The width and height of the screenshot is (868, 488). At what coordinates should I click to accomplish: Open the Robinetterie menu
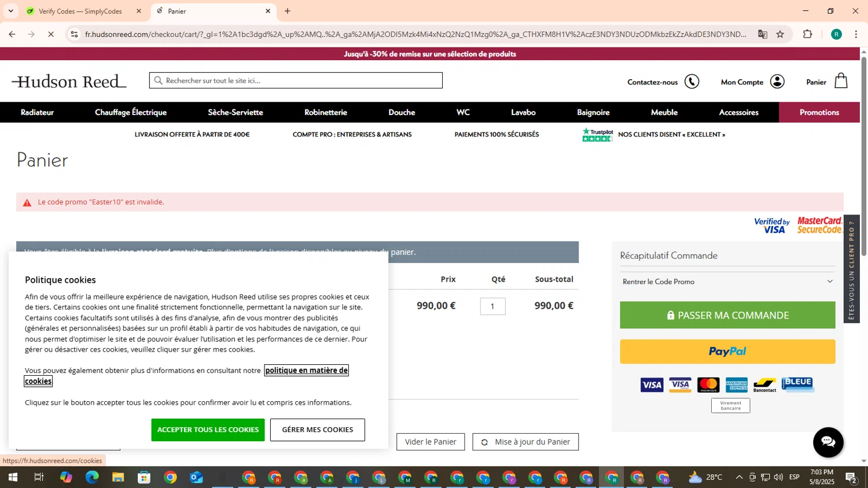coord(326,112)
